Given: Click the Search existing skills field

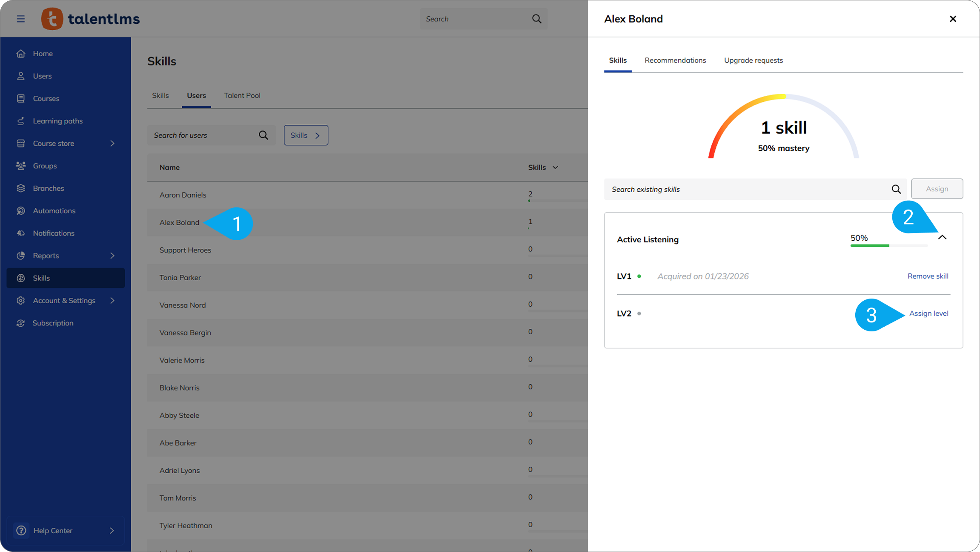Looking at the screenshot, I should click(745, 189).
